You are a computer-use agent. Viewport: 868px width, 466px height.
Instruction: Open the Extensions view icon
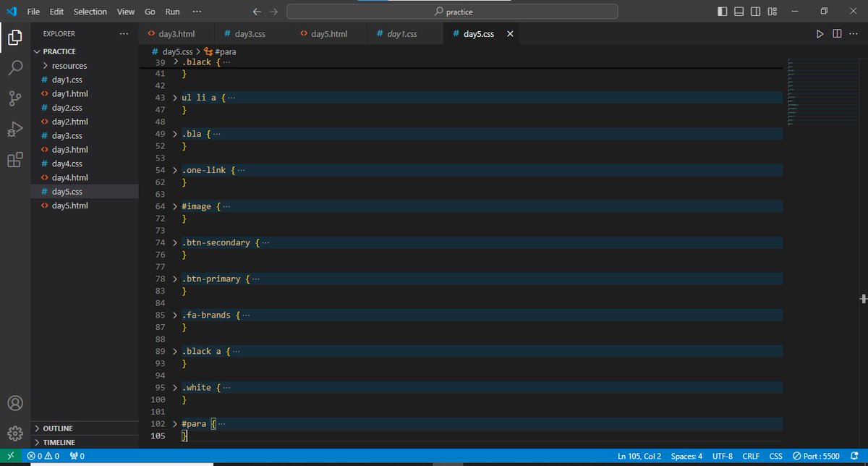click(15, 161)
